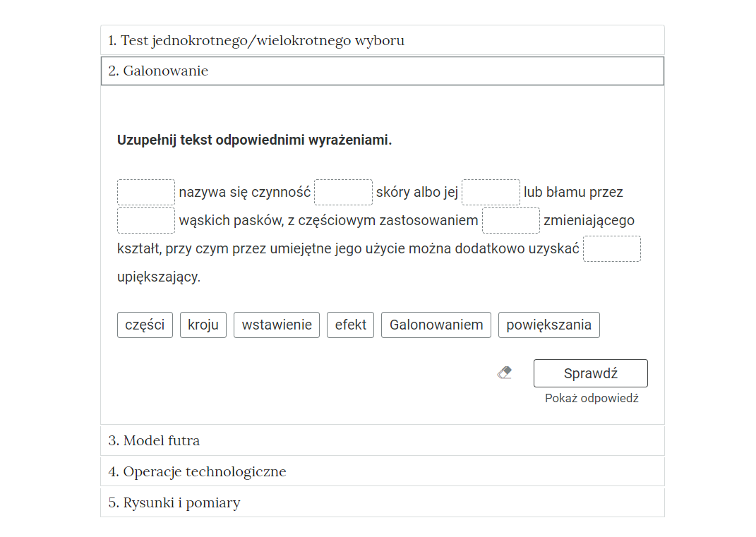Choose the efekt answer chip
Viewport: 756px width, 537px height.
[350, 325]
